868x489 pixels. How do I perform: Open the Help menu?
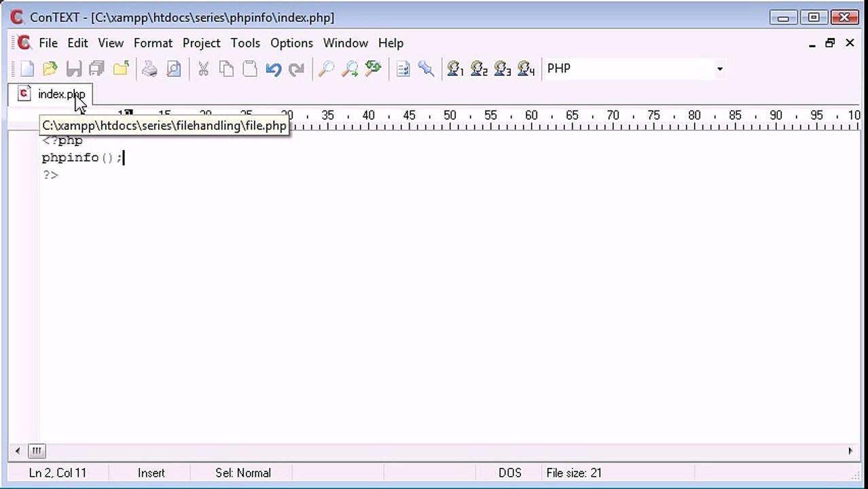(391, 43)
